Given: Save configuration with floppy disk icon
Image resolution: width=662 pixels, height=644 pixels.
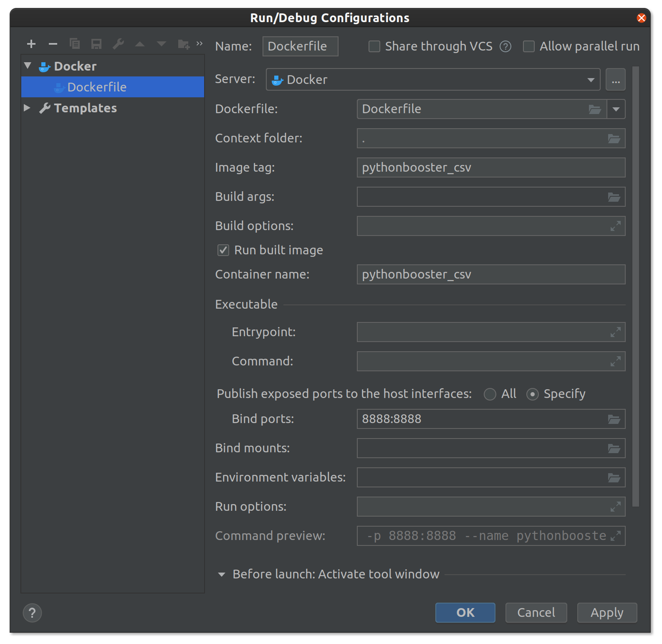Looking at the screenshot, I should coord(96,44).
